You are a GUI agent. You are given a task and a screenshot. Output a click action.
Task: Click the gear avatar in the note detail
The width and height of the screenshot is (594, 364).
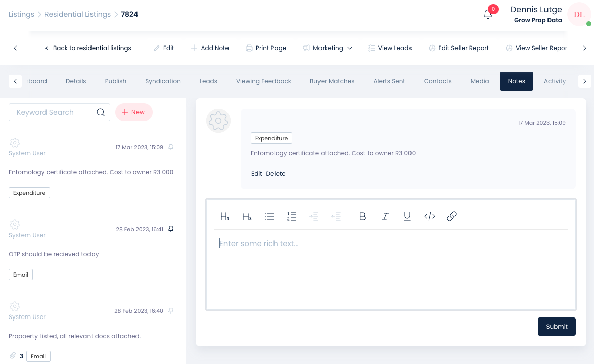click(x=218, y=121)
